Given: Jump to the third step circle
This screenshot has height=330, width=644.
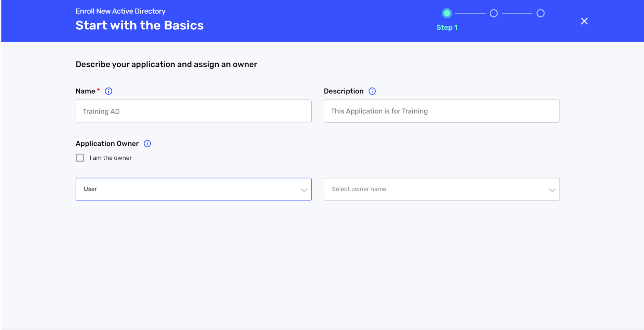Looking at the screenshot, I should 540,13.
